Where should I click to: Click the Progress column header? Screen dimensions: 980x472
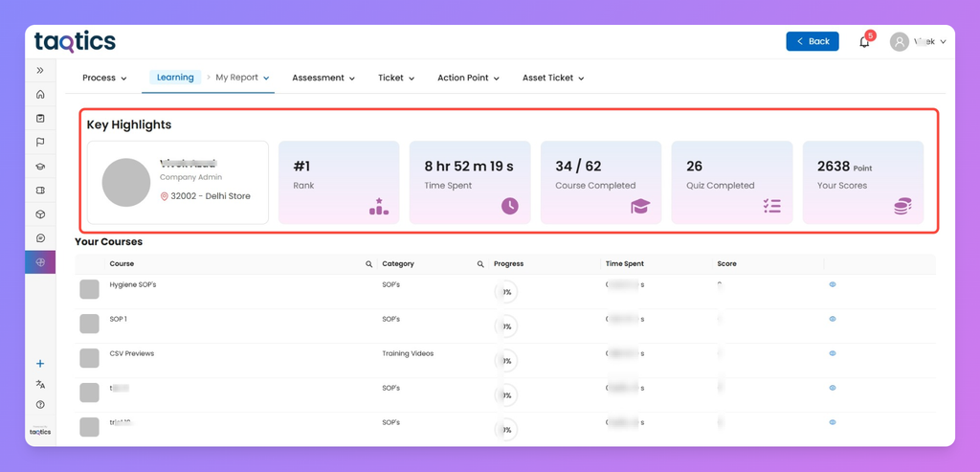click(x=509, y=264)
